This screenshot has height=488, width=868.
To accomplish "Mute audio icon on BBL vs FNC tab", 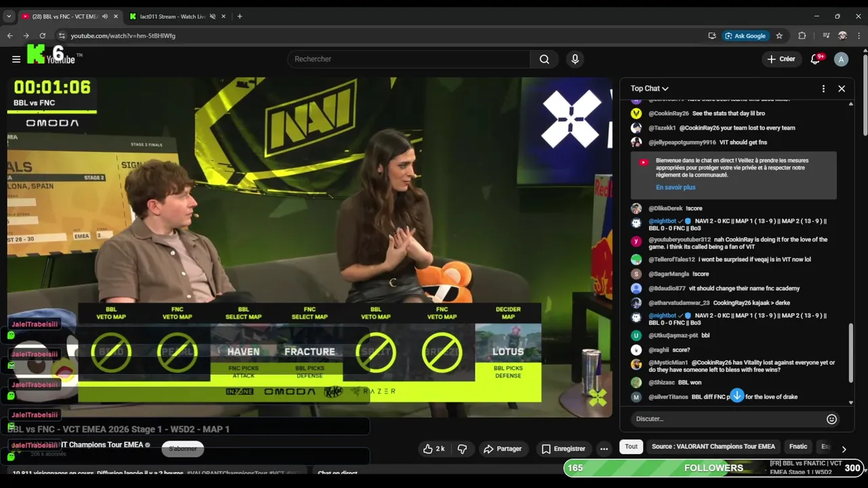I will coord(105,16).
